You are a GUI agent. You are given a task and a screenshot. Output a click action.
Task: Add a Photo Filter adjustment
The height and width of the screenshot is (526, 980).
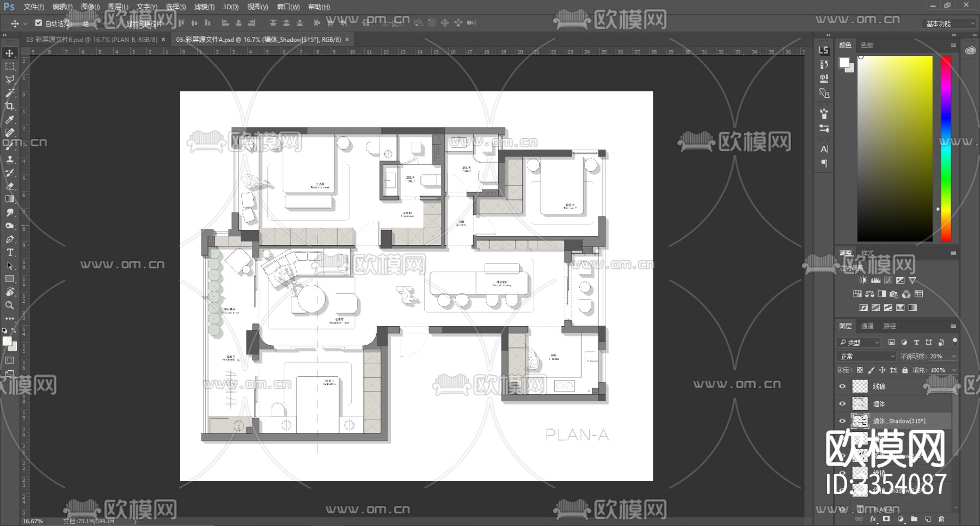point(894,294)
